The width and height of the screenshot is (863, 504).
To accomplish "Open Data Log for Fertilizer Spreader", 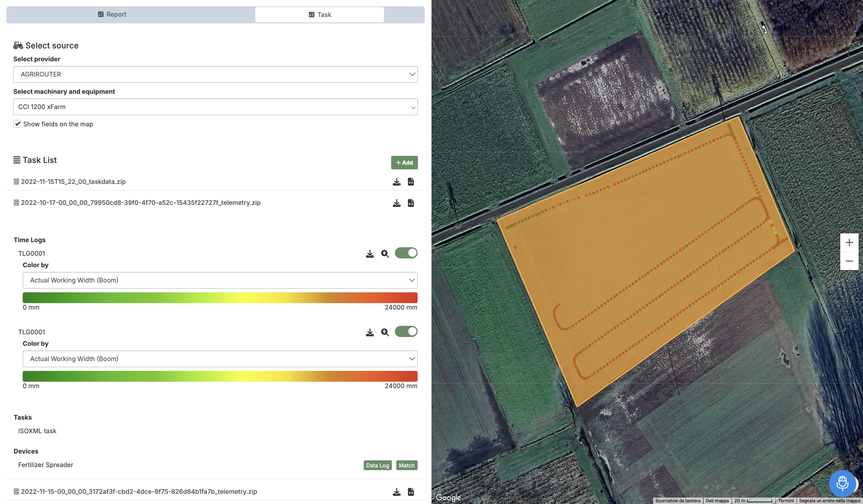I will point(377,466).
